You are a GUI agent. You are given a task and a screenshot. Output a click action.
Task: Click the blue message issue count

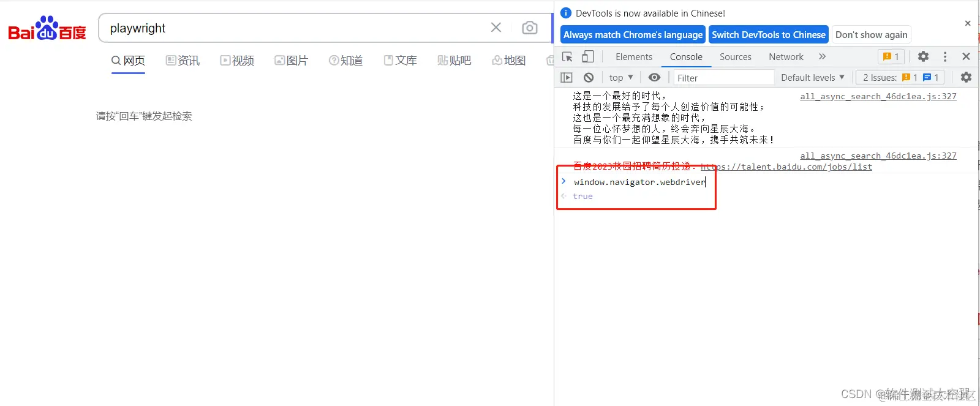click(930, 78)
